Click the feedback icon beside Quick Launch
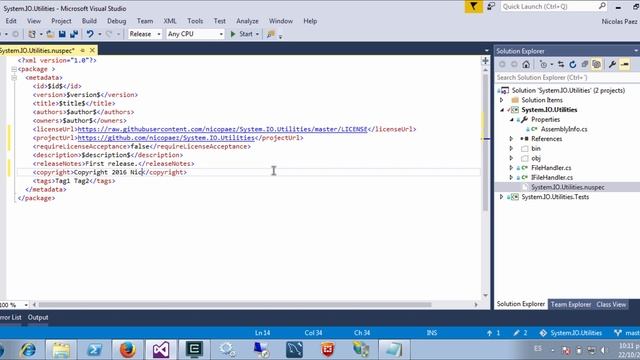The height and width of the screenshot is (360, 640). (491, 6)
